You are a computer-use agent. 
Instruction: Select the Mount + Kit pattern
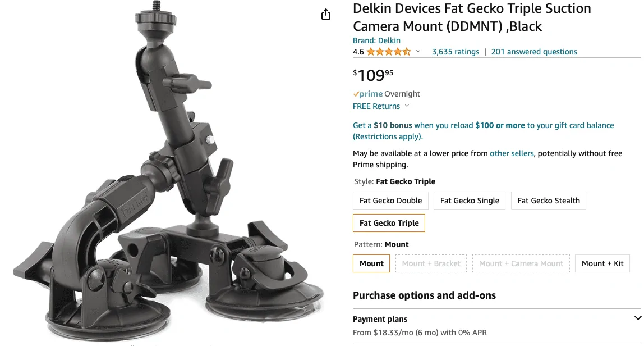pyautogui.click(x=602, y=263)
